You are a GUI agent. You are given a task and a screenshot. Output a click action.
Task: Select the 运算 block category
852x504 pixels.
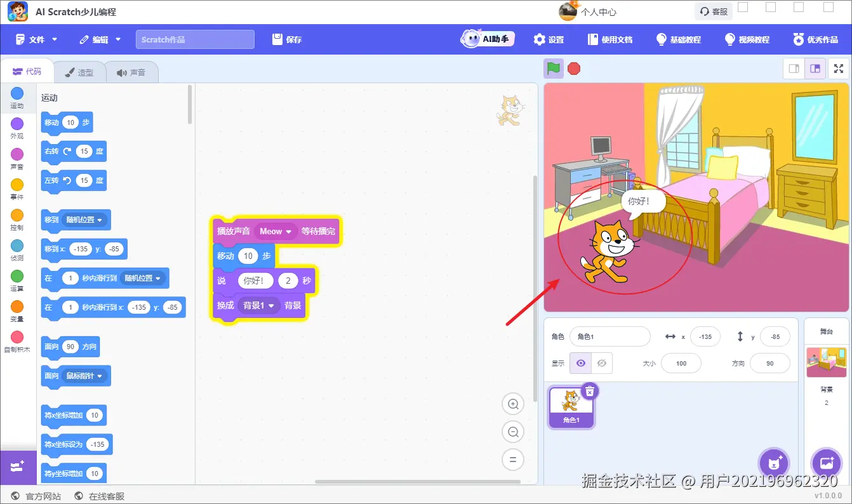(17, 281)
